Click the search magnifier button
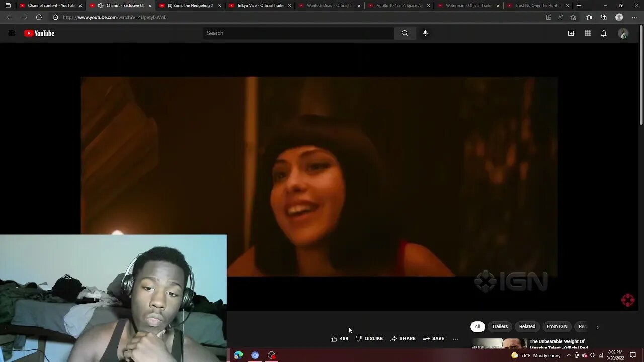Viewport: 644px width, 362px height. [x=405, y=33]
